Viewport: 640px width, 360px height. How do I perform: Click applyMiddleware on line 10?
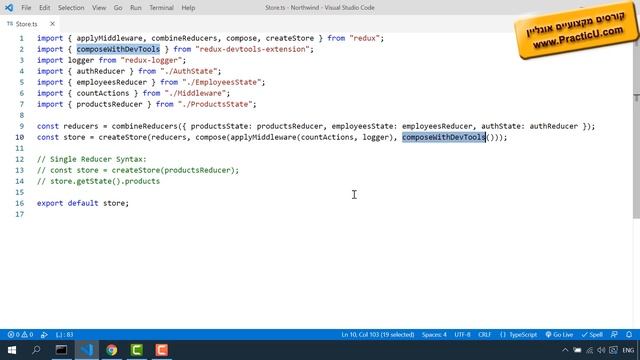click(263, 137)
